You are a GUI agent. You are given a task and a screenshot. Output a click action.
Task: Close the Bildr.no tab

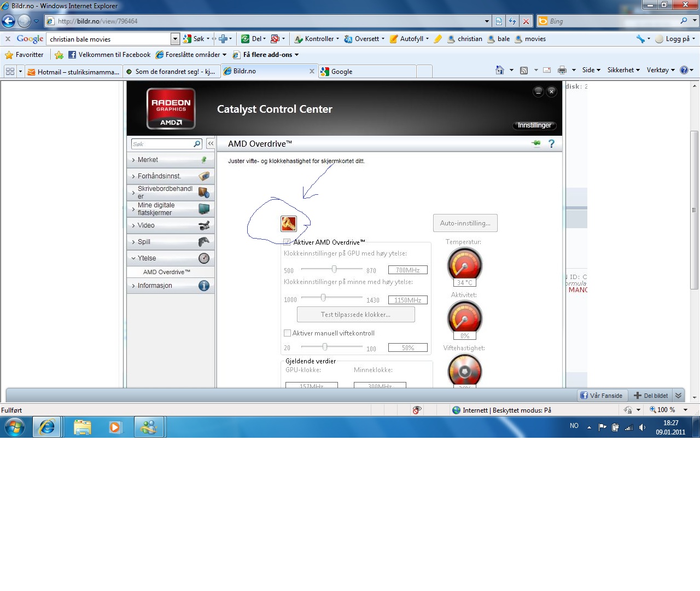click(x=312, y=71)
